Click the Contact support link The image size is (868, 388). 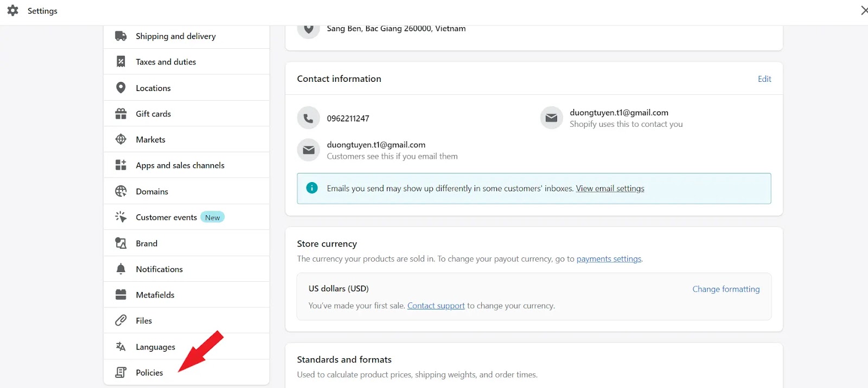tap(436, 306)
